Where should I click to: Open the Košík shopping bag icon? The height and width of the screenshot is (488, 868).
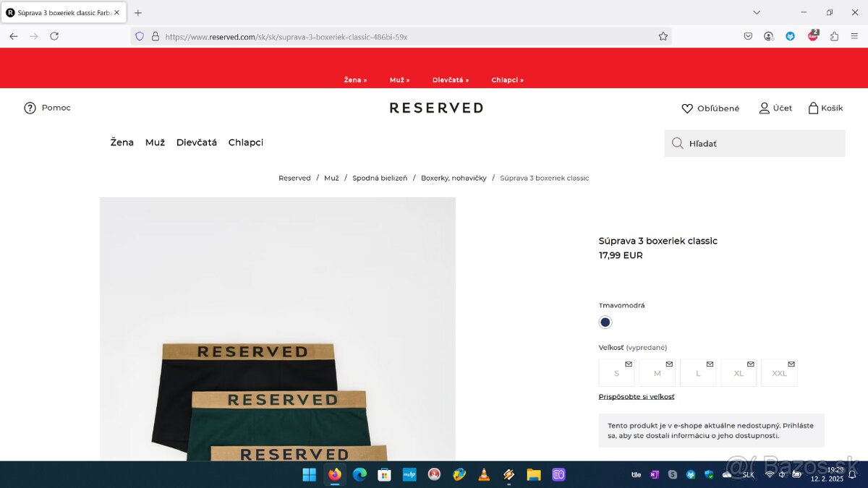pyautogui.click(x=813, y=108)
